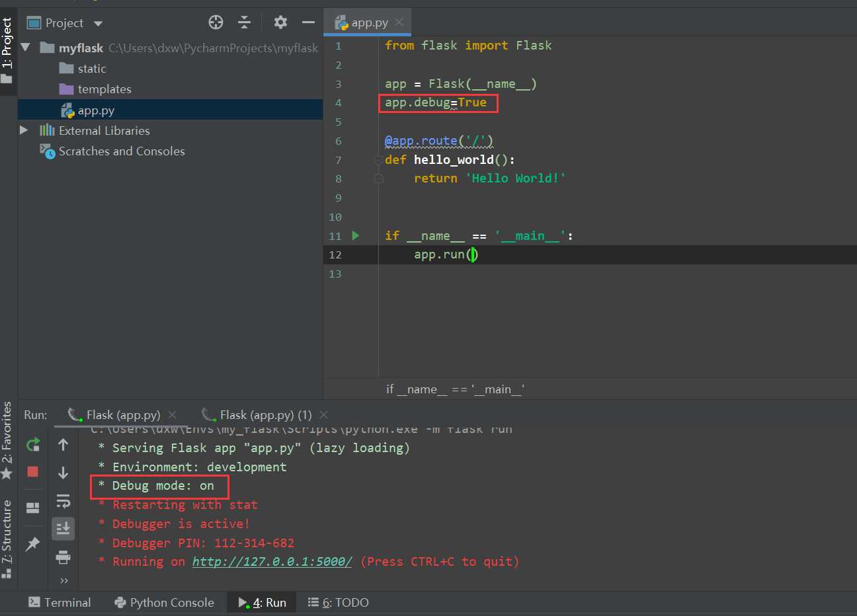
Task: Select app.py in project tree
Action: (x=96, y=110)
